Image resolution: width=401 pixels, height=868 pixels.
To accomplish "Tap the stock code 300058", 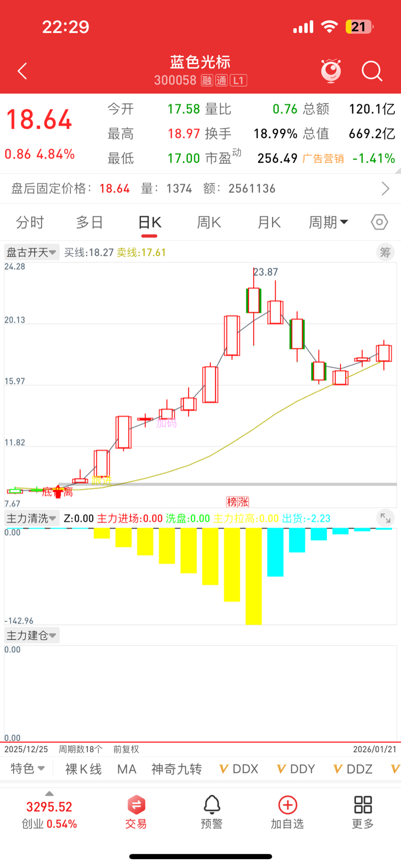I will pyautogui.click(x=175, y=80).
